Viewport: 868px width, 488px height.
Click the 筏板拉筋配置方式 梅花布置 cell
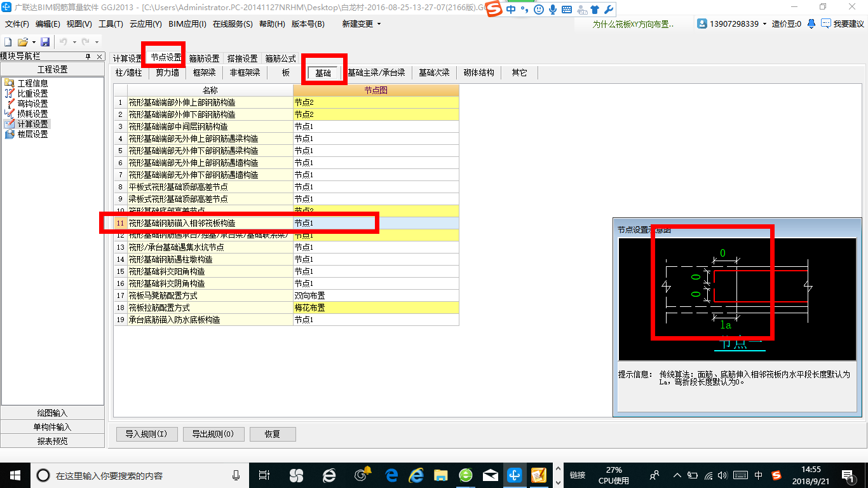tap(376, 308)
